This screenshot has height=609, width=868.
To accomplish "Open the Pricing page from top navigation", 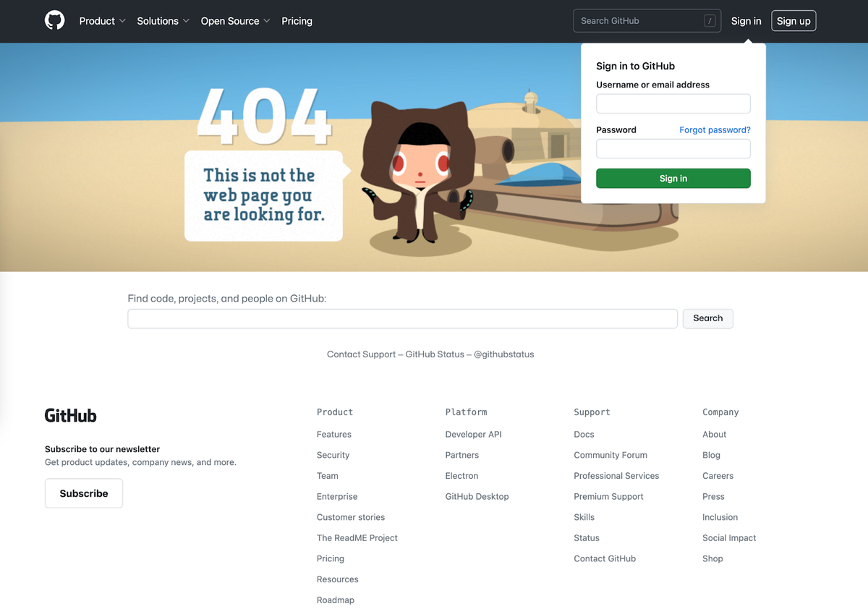I will [297, 21].
